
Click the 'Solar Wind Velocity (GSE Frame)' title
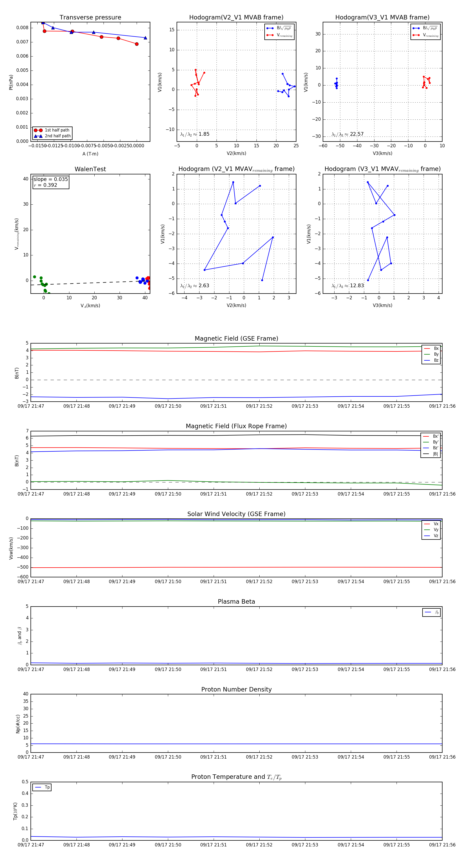click(x=236, y=514)
